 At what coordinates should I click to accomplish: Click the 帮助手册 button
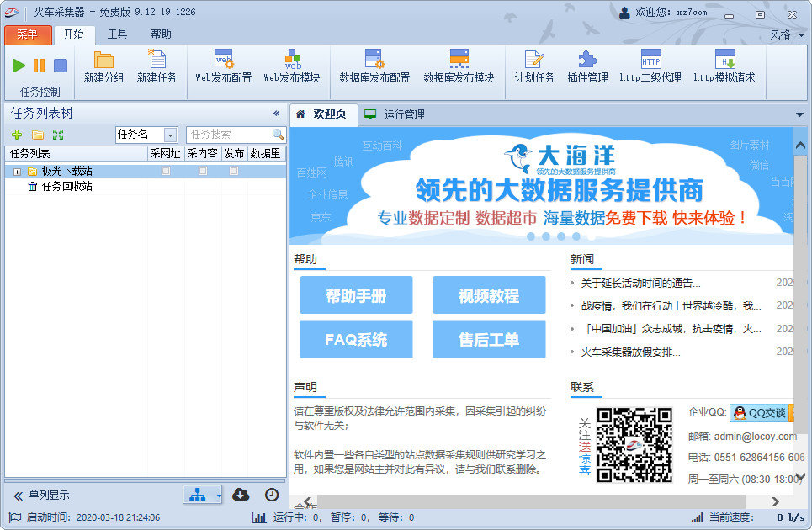click(356, 295)
